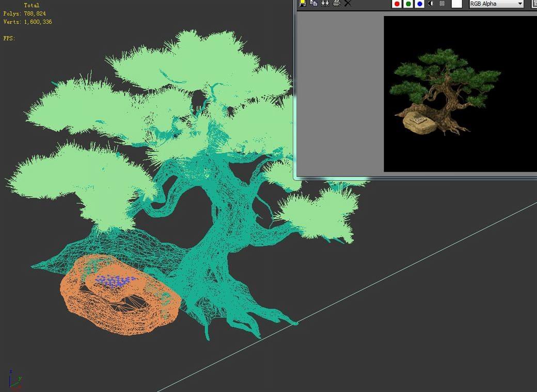Click the Print Image icon
Viewport: 537px width, 392px height.
pyautogui.click(x=337, y=3)
